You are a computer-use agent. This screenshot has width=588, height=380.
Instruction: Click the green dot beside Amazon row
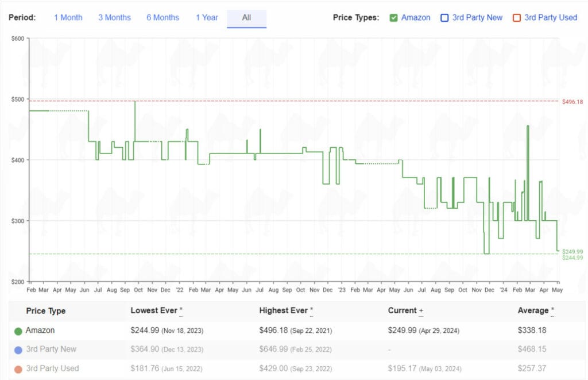pos(18,331)
